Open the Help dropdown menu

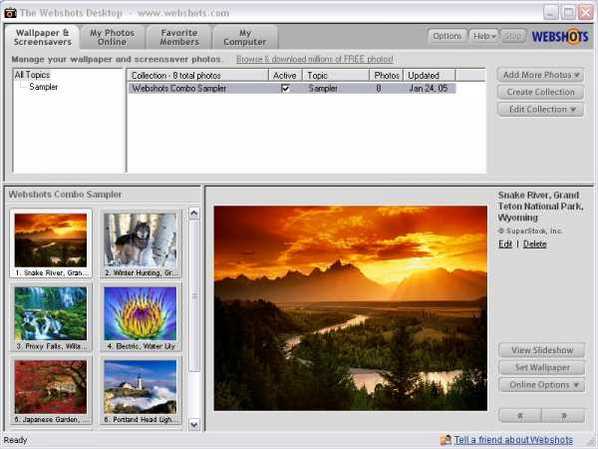[484, 36]
